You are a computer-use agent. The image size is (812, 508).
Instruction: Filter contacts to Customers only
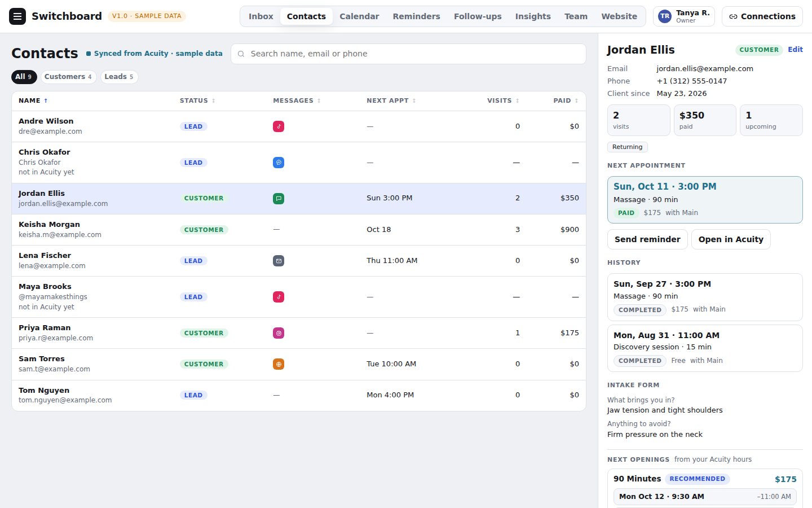pos(68,77)
